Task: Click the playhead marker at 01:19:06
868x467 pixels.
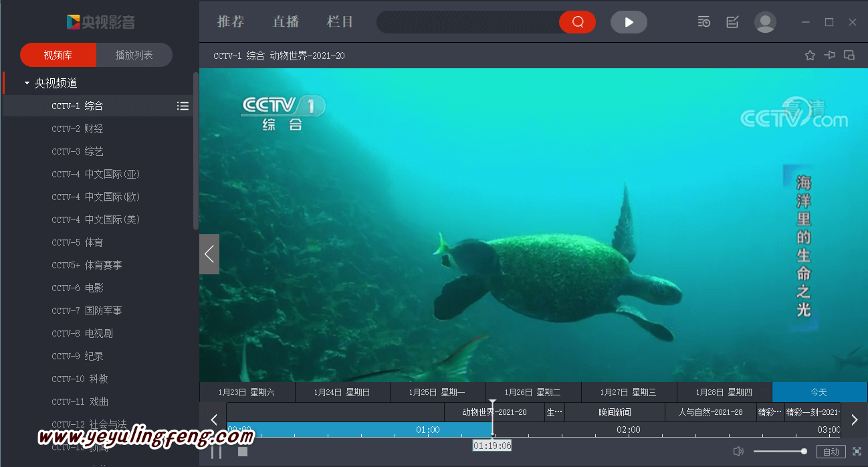Action: coord(492,419)
